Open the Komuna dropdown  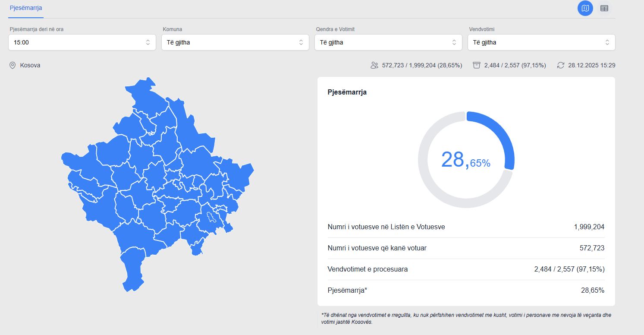(235, 42)
